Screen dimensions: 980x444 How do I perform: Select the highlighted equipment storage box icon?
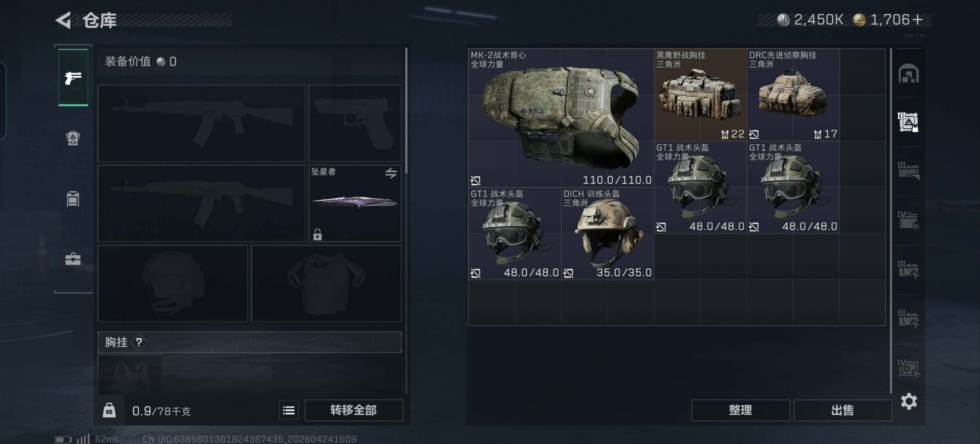908,122
